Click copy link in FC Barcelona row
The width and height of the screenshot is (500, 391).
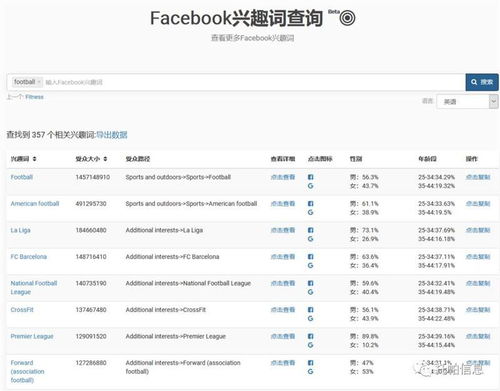click(478, 257)
